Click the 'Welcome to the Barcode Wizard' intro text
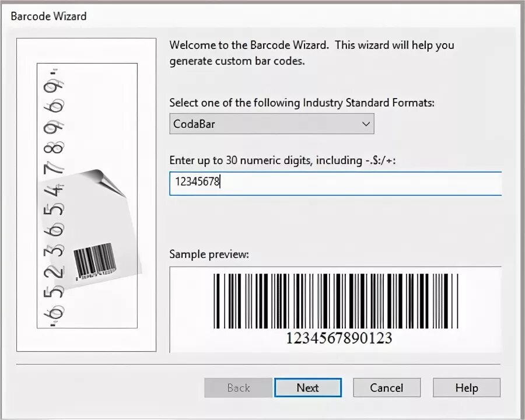 coord(311,53)
